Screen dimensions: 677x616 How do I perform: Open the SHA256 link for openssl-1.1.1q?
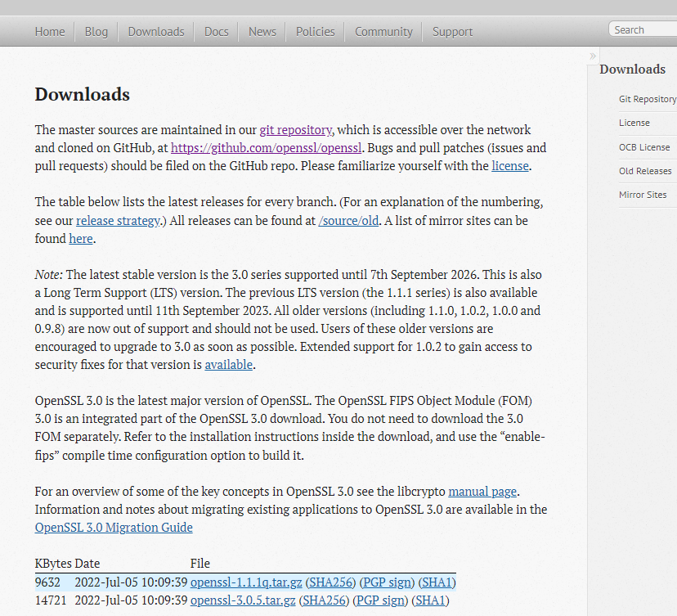click(x=330, y=582)
